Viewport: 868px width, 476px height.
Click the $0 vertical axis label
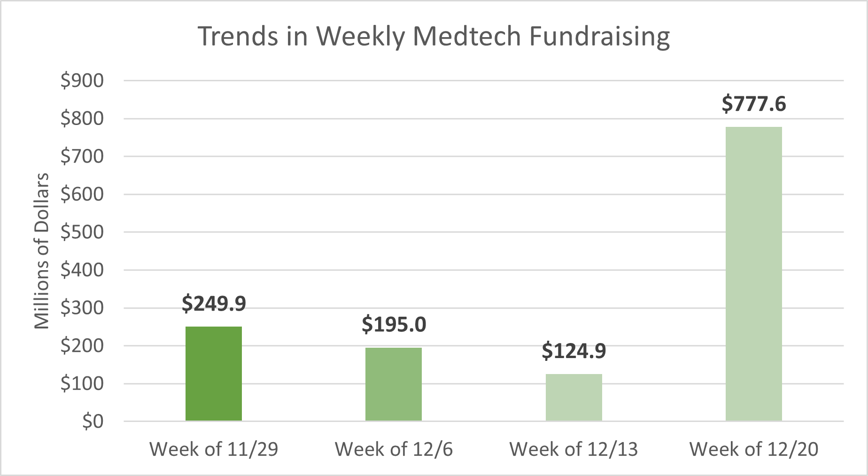point(93,421)
